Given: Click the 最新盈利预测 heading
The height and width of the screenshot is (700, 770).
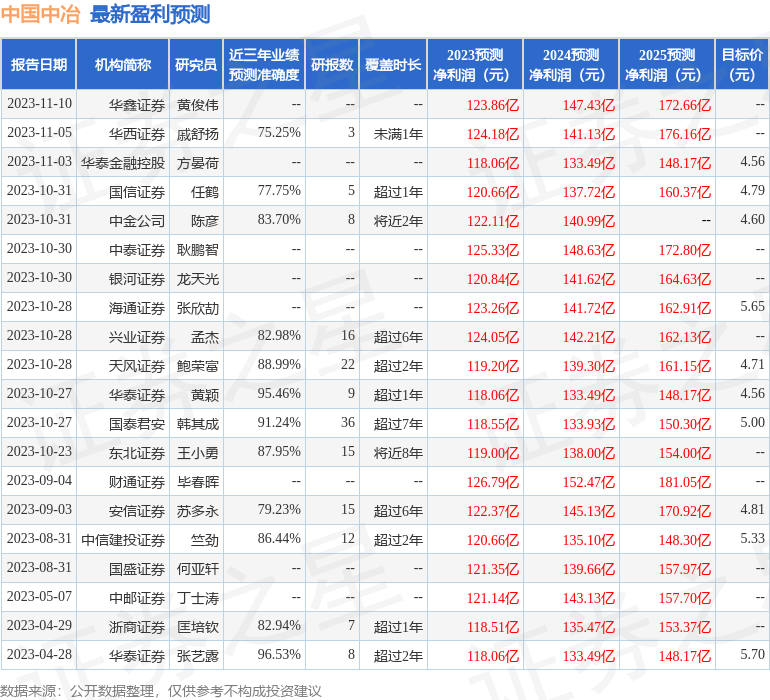Looking at the screenshot, I should coord(150,14).
